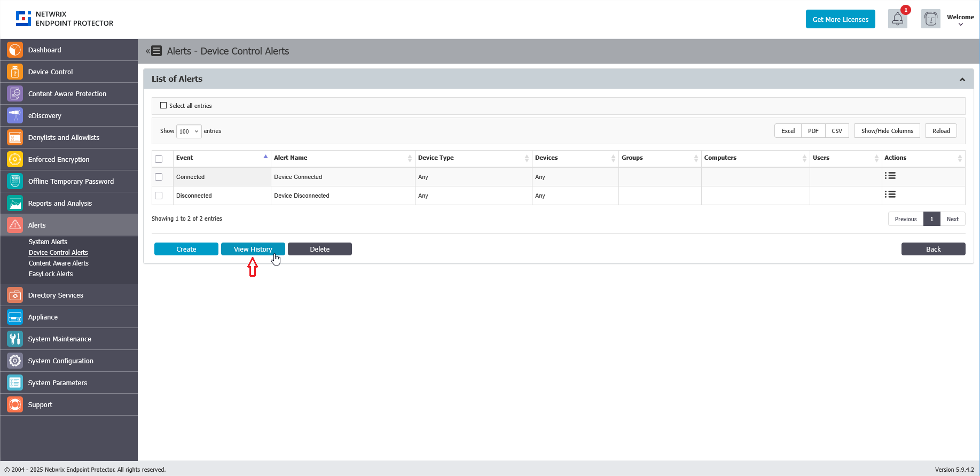Collapse the List of Alerts panel
This screenshot has width=980, height=476.
coord(962,80)
